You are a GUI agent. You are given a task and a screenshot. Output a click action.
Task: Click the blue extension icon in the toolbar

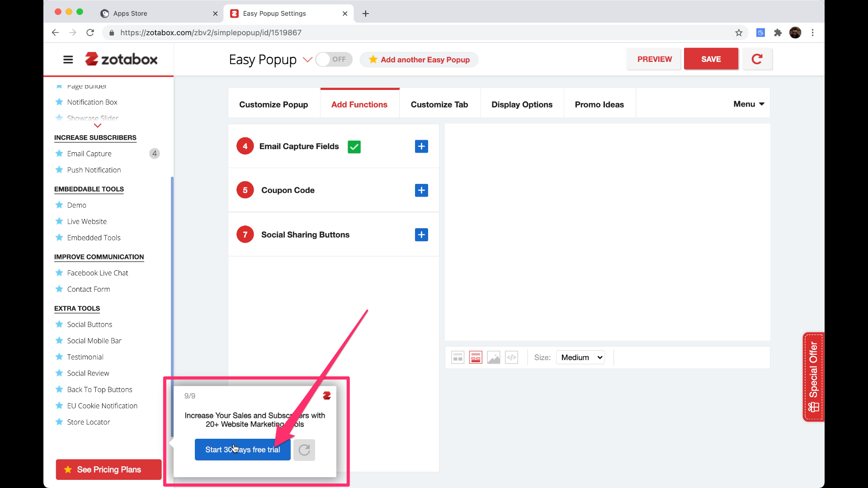pos(760,33)
